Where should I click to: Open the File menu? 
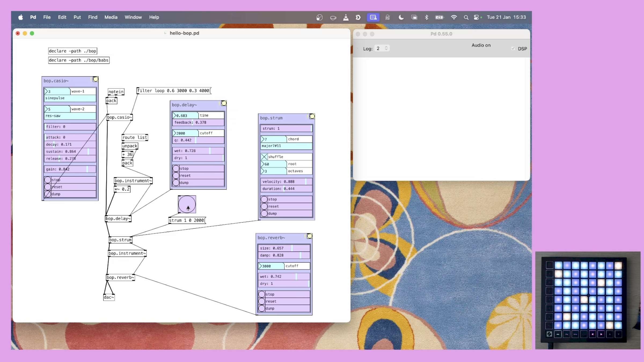click(x=47, y=17)
